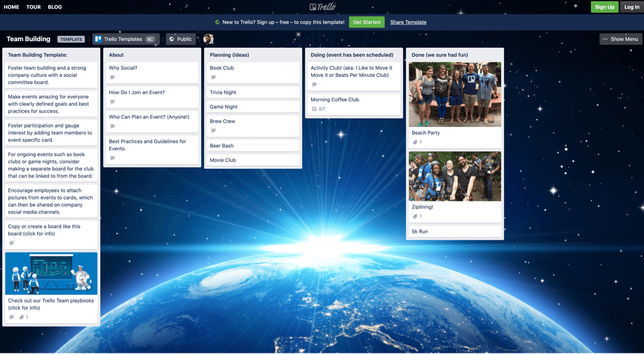This screenshot has height=354, width=644.
Task: Click the BC initials badge on Trello Templates
Action: (x=149, y=39)
